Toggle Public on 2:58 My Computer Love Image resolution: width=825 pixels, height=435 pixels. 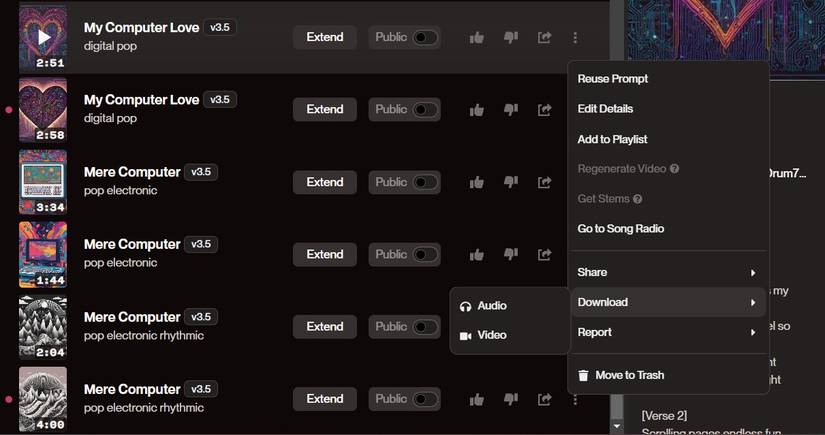tap(425, 109)
